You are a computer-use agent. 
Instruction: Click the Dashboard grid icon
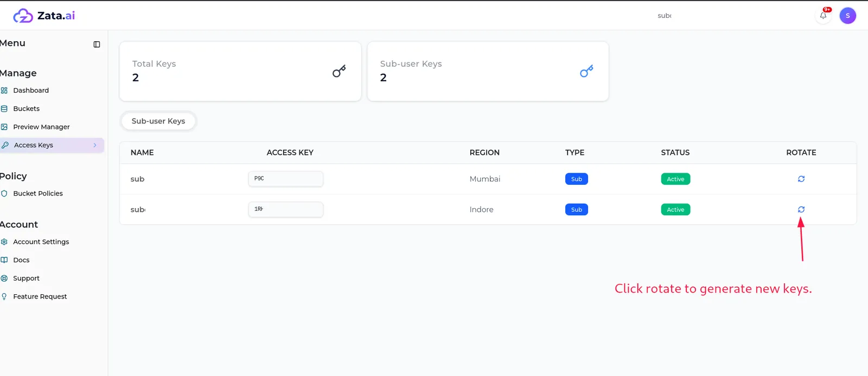(4, 90)
